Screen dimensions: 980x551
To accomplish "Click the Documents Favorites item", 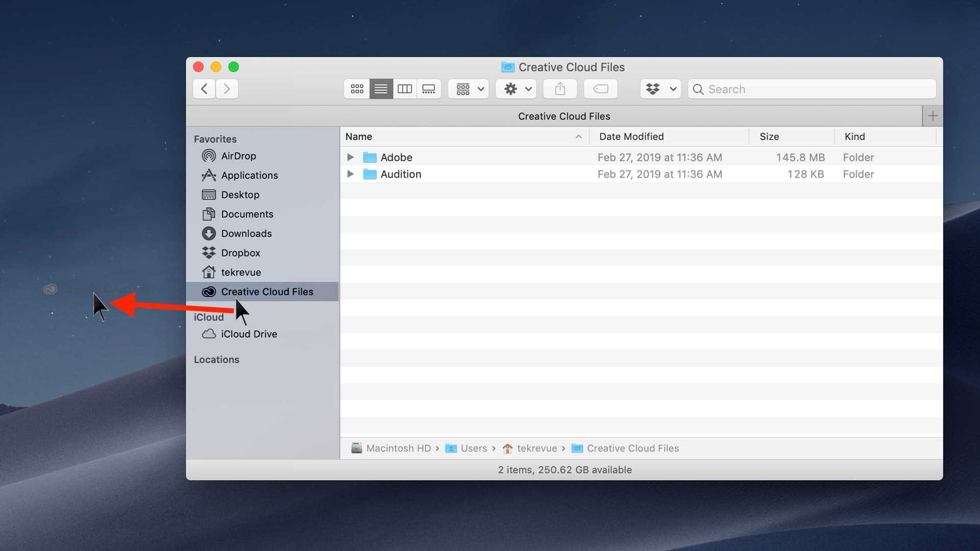I will pyautogui.click(x=247, y=214).
